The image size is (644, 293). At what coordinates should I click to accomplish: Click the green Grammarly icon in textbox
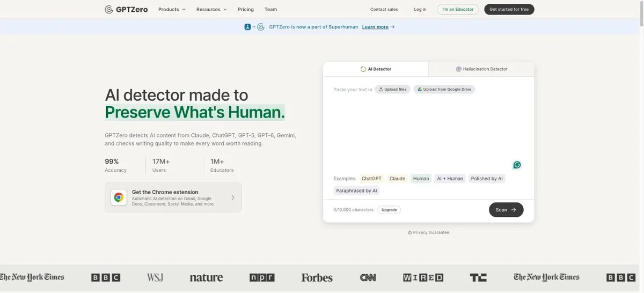click(x=517, y=165)
